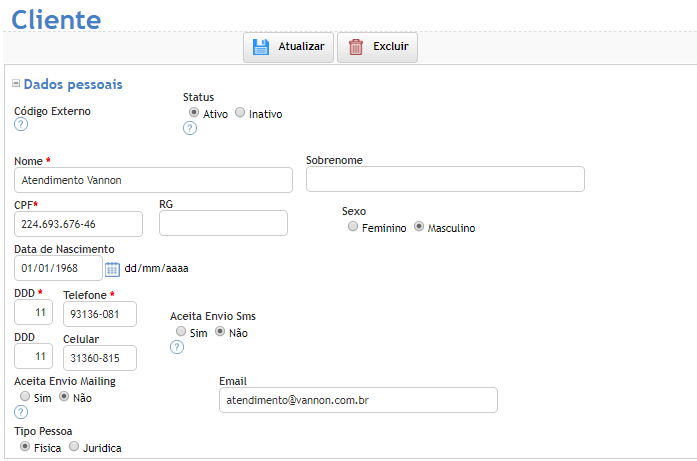The height and width of the screenshot is (461, 697).
Task: Focus the Nome input field
Action: click(153, 180)
